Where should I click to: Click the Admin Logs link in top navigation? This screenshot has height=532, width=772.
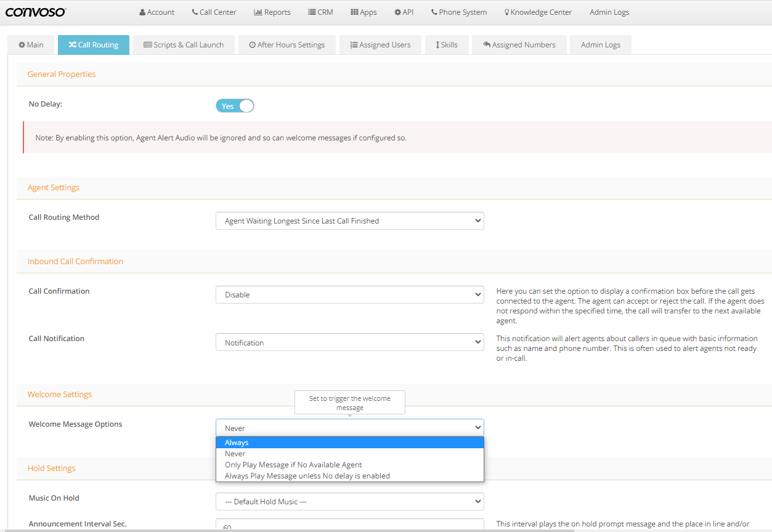(609, 12)
